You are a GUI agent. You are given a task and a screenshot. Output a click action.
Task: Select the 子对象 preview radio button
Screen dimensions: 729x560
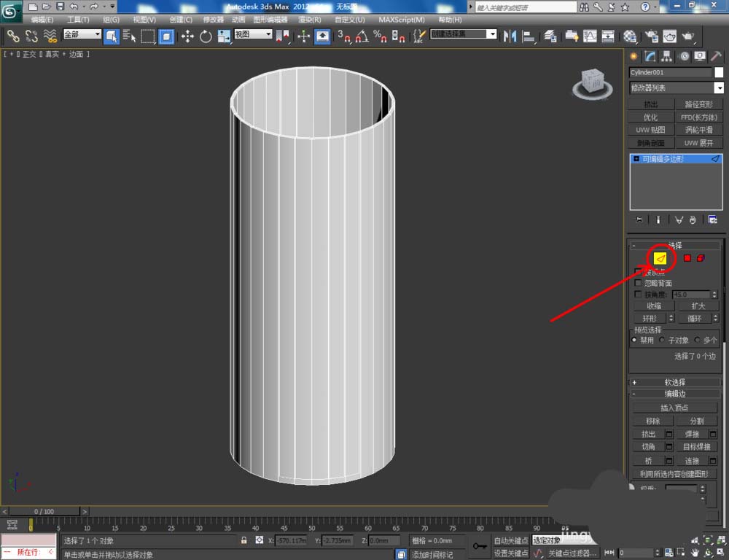coord(662,340)
